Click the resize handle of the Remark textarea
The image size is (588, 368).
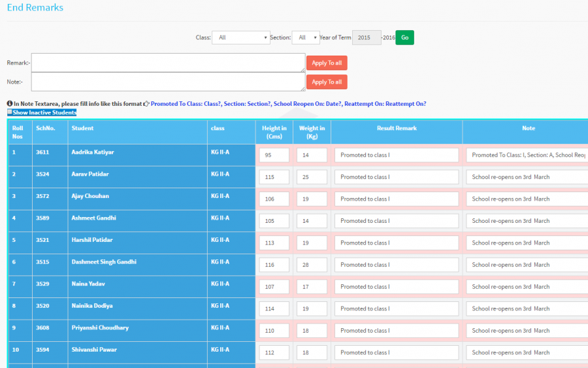tap(302, 69)
